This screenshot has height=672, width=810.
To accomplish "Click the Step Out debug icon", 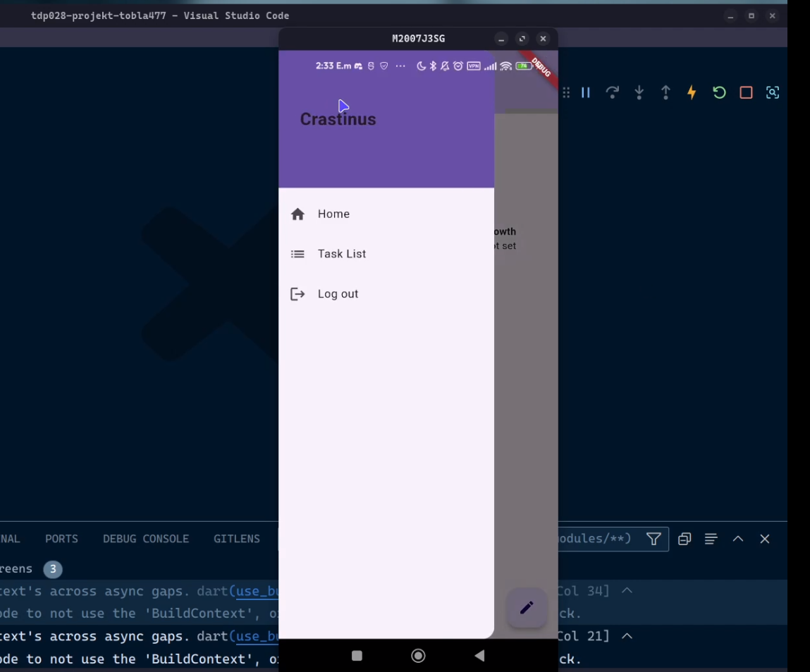I will click(665, 92).
